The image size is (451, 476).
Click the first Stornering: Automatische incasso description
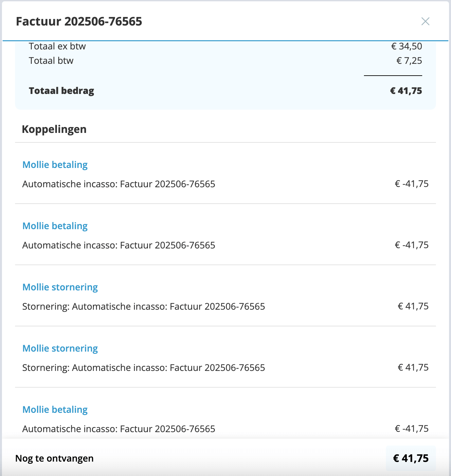(x=144, y=306)
